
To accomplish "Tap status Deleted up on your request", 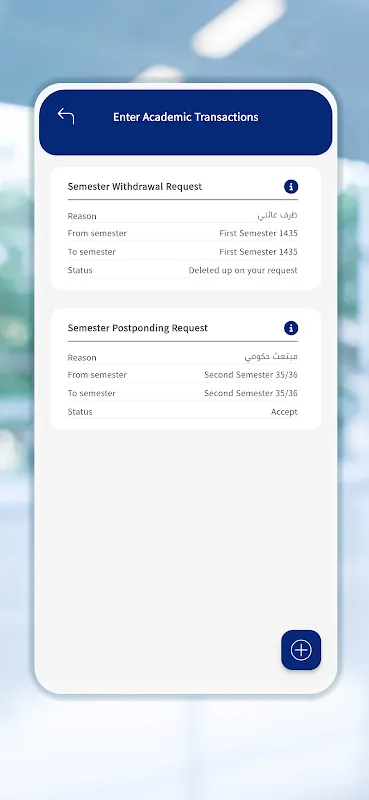I will coord(243,270).
